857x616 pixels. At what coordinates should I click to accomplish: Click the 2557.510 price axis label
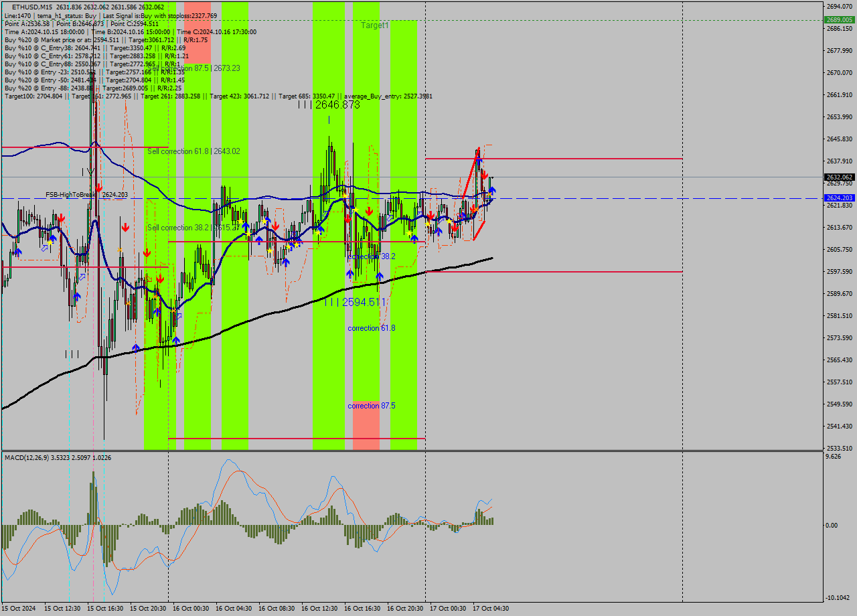tap(839, 382)
